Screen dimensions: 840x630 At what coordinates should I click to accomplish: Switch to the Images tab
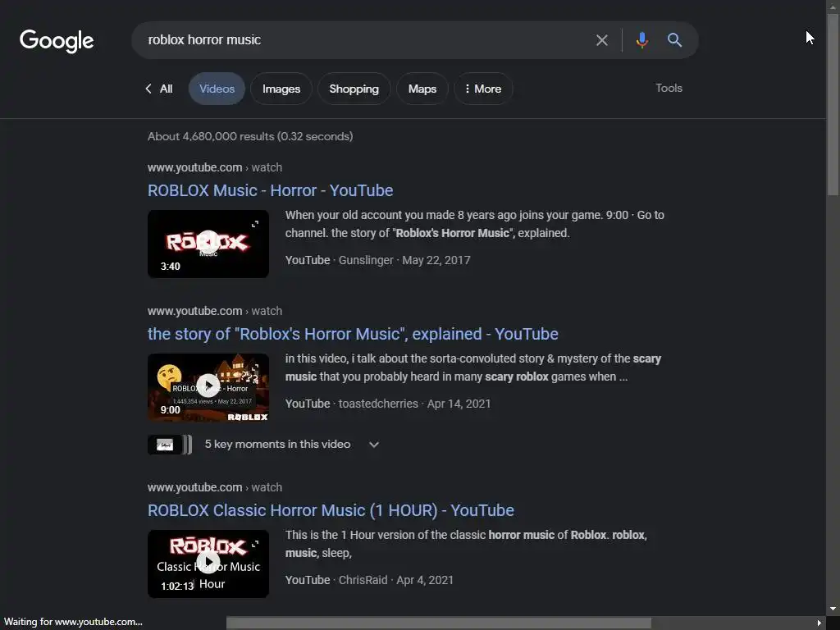pos(281,89)
